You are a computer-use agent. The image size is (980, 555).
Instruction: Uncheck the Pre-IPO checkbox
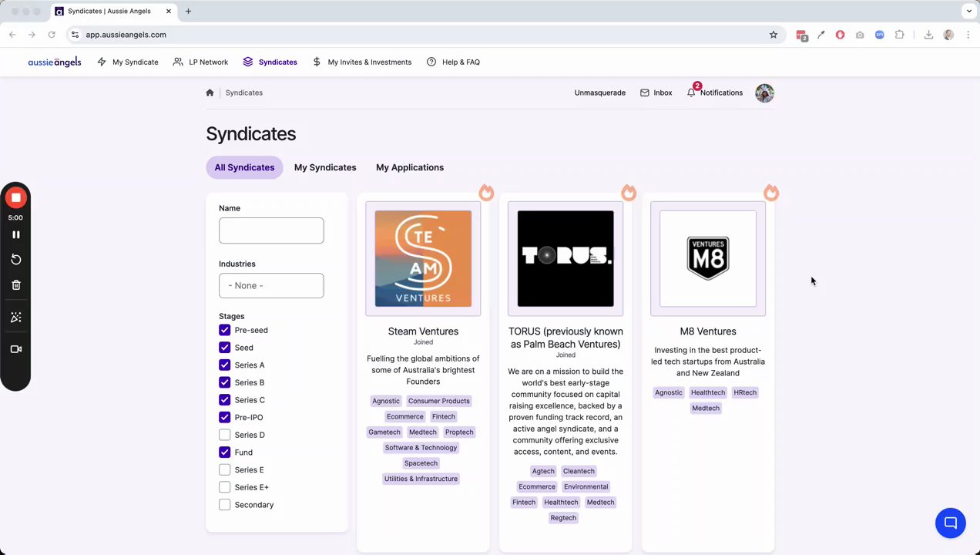[x=224, y=418]
